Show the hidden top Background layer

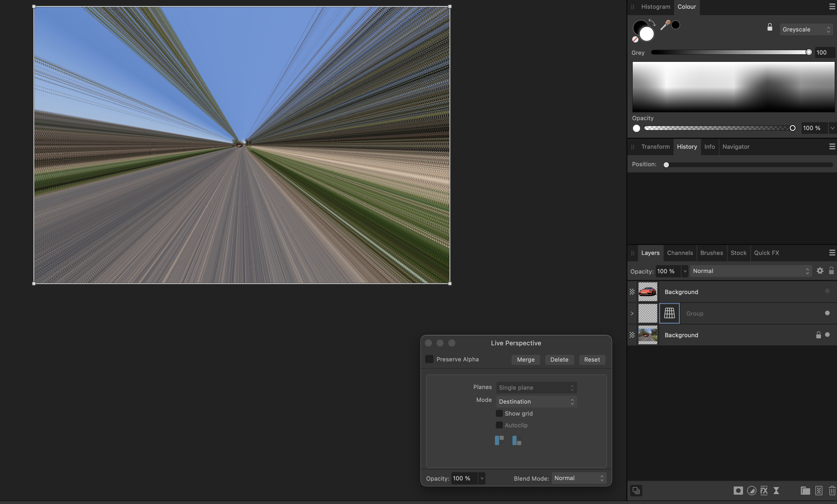(827, 291)
